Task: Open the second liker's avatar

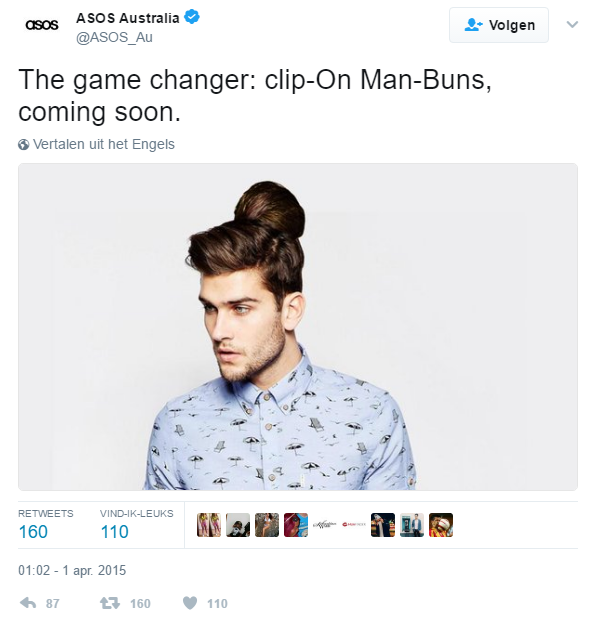Action: click(x=238, y=525)
